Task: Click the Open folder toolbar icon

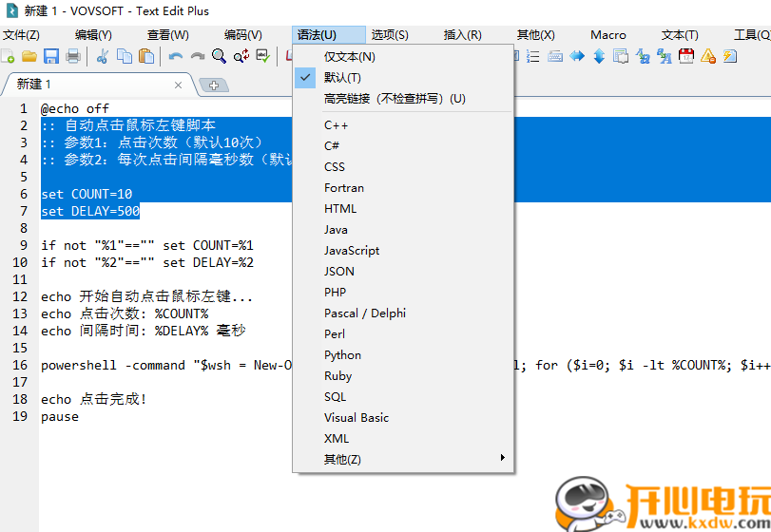Action: (x=29, y=56)
